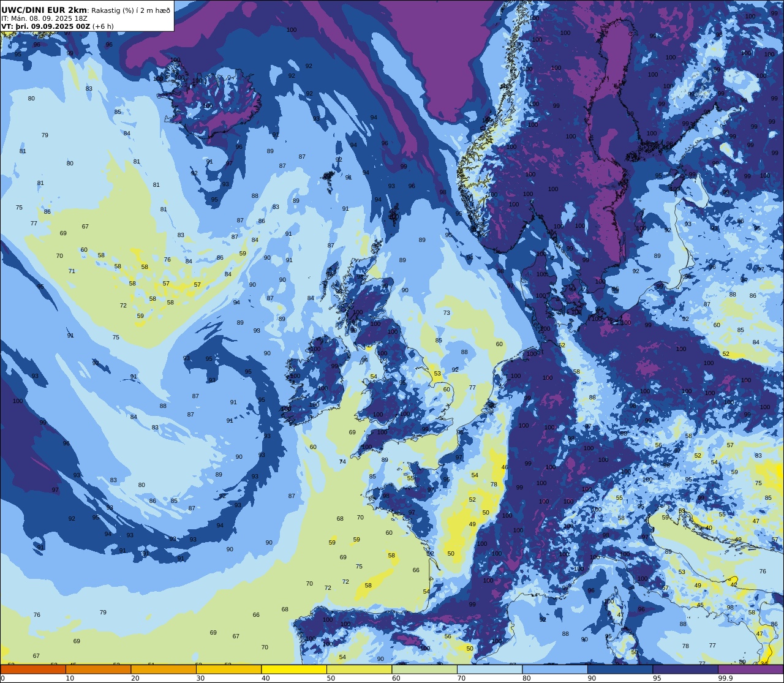Click the "42" humidity value over Italy

(x=734, y=585)
